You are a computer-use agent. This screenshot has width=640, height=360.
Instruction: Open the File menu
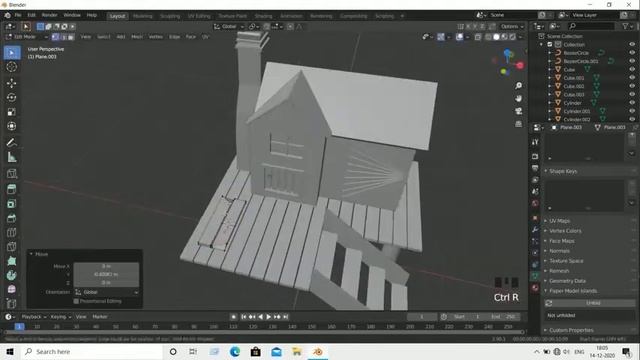point(18,15)
